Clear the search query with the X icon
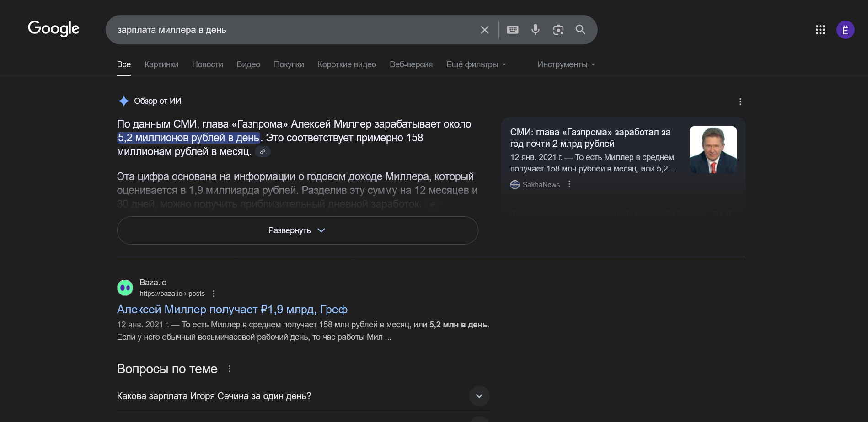 485,30
